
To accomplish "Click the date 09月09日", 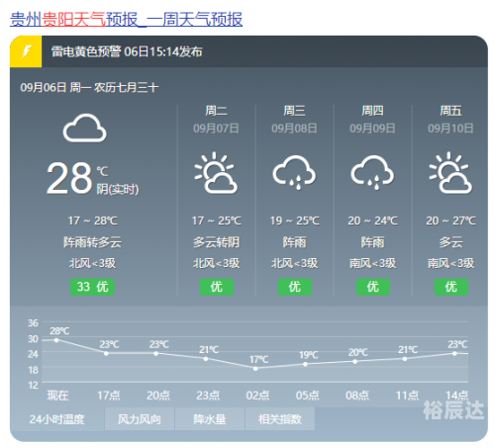I will click(372, 129).
